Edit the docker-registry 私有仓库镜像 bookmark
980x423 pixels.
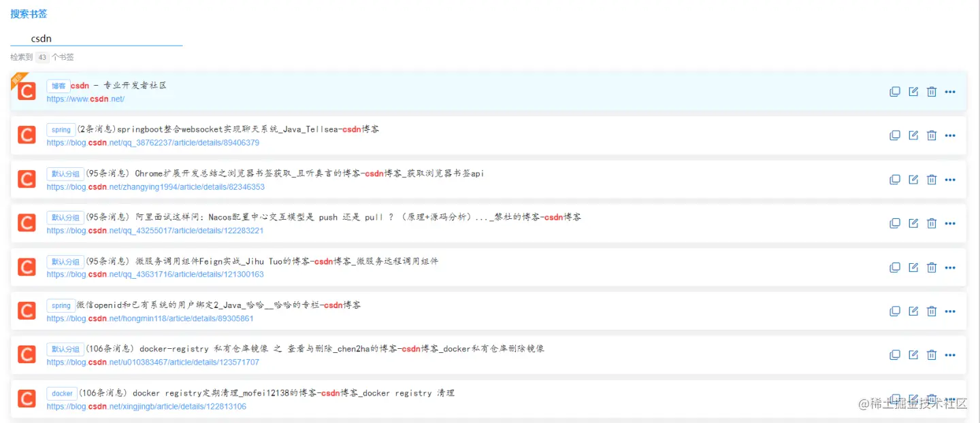click(913, 354)
